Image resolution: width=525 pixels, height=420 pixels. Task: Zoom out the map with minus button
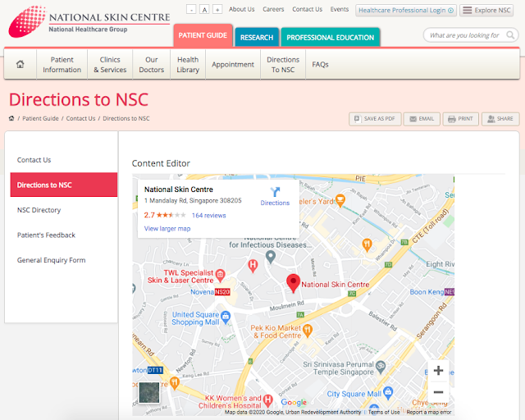tap(438, 392)
